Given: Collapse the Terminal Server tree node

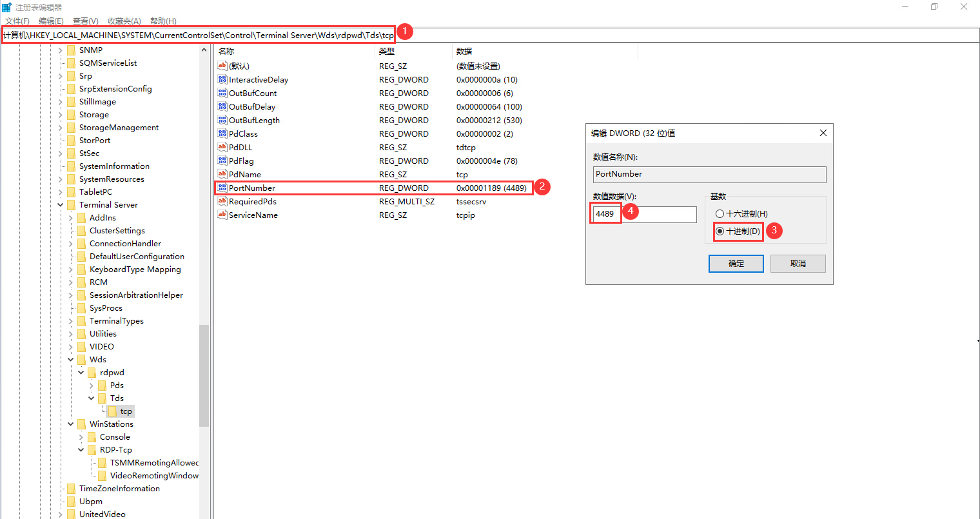Looking at the screenshot, I should click(61, 205).
